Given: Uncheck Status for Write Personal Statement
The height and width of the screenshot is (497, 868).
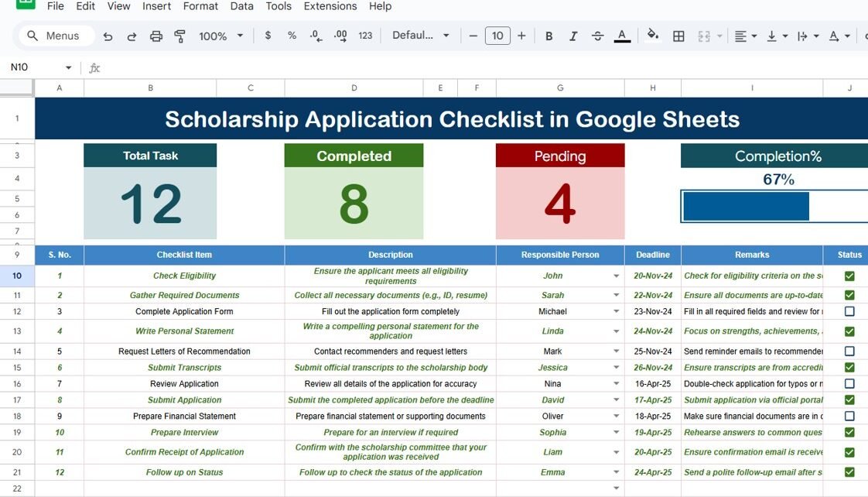Looking at the screenshot, I should (x=849, y=331).
